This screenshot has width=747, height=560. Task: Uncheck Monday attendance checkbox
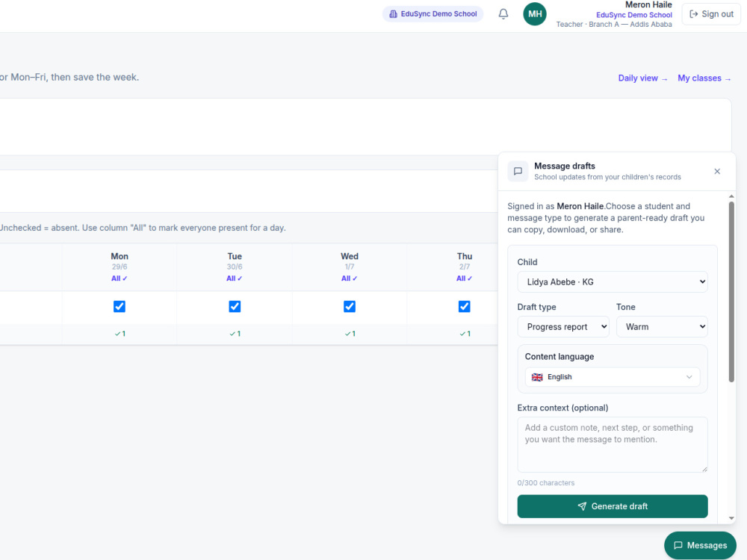pyautogui.click(x=119, y=306)
